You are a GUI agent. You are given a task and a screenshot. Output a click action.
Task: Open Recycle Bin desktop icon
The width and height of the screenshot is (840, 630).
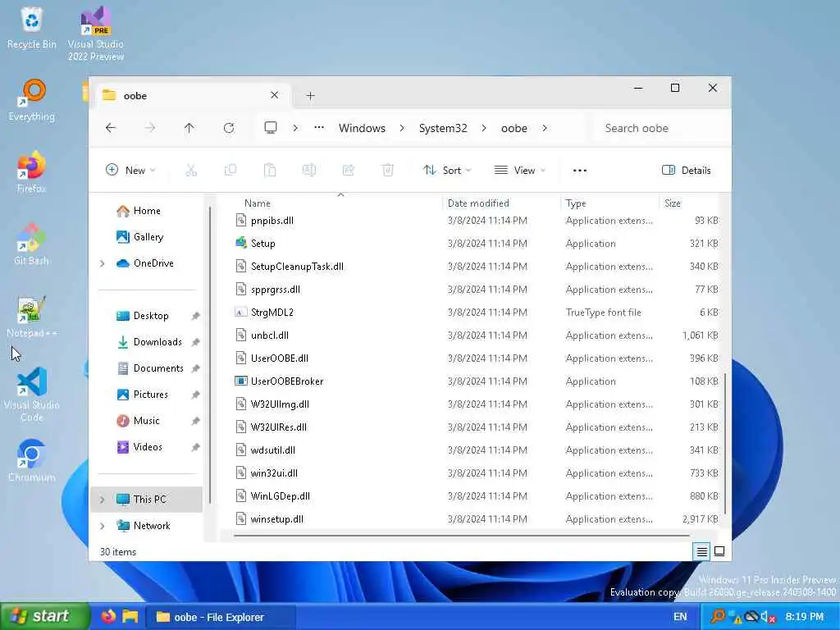coord(32,28)
